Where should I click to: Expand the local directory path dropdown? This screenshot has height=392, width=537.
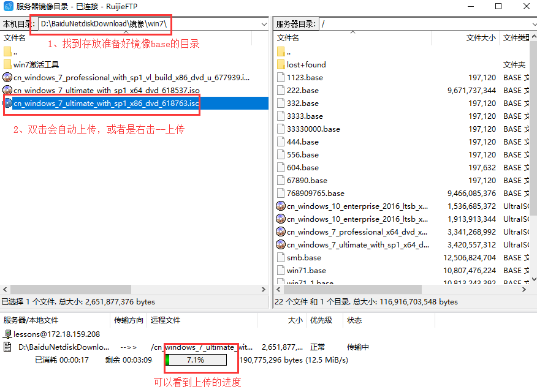(264, 24)
